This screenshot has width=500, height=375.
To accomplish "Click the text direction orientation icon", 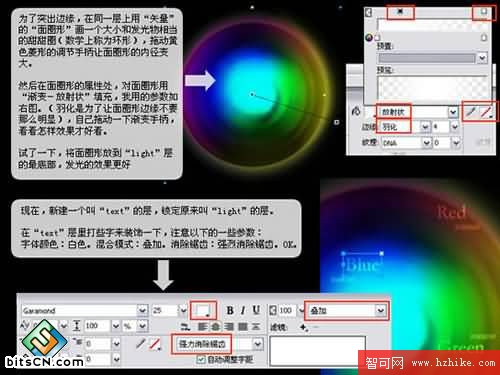I will coord(185,327).
